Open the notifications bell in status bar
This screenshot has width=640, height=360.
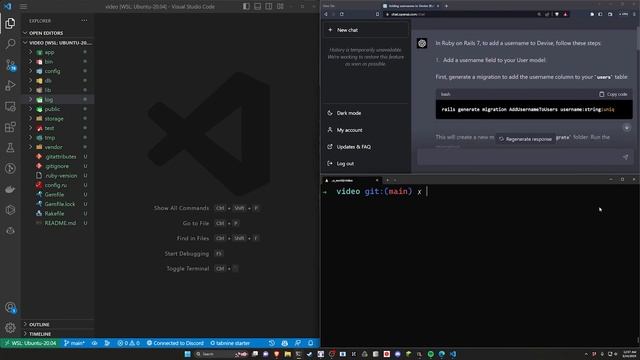(311, 343)
